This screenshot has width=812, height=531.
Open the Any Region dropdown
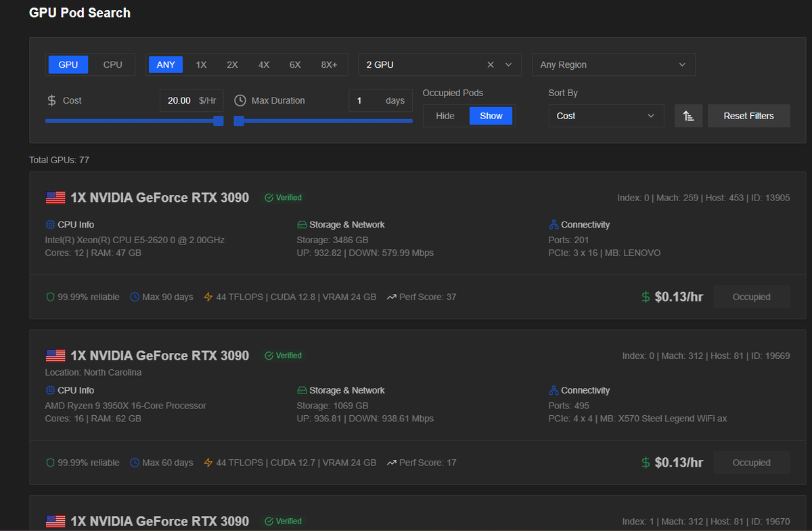tap(614, 64)
